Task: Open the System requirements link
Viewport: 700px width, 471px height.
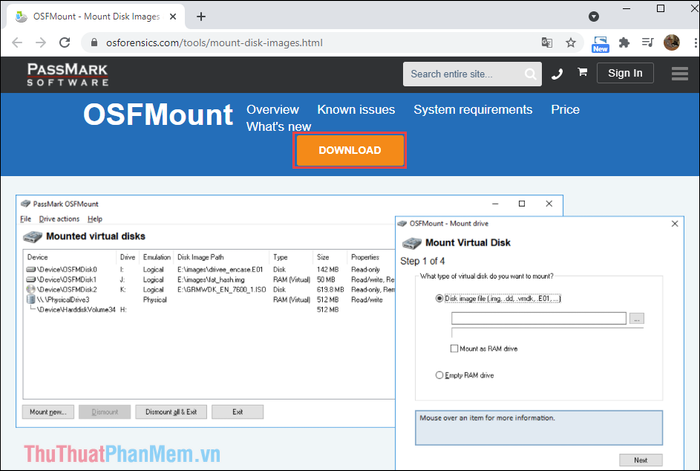Action: (x=473, y=109)
